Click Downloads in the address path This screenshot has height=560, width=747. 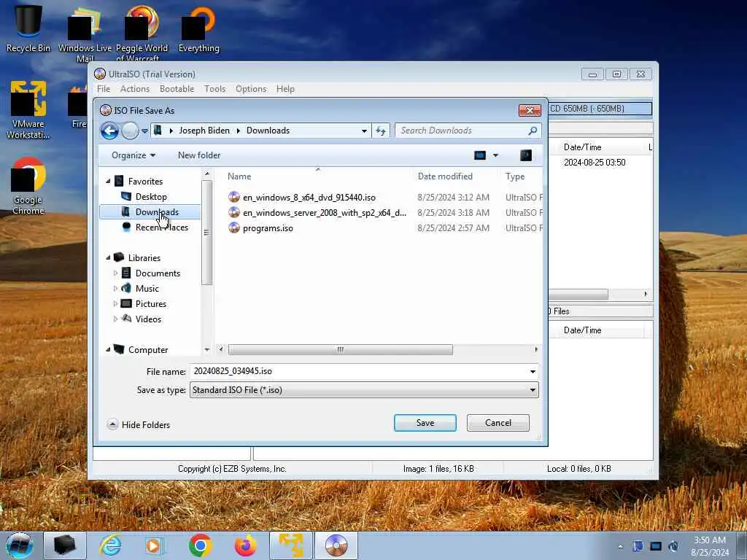[268, 131]
